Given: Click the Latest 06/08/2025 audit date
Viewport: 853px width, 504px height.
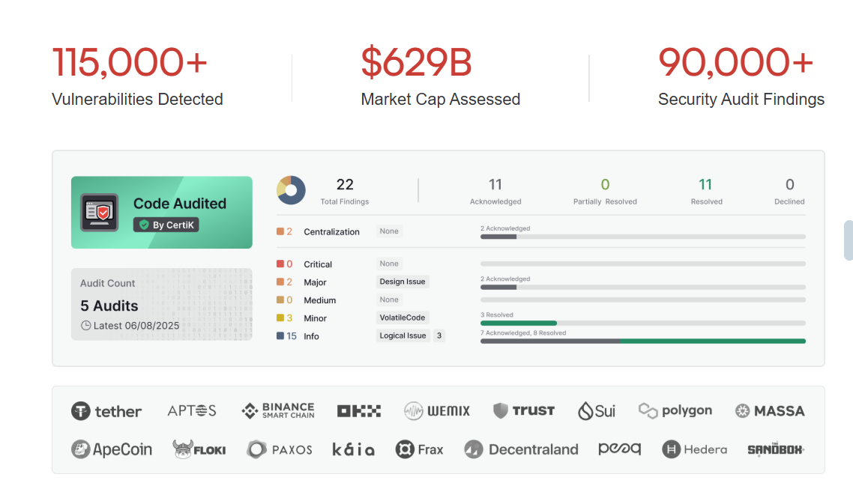Looking at the screenshot, I should 130,326.
